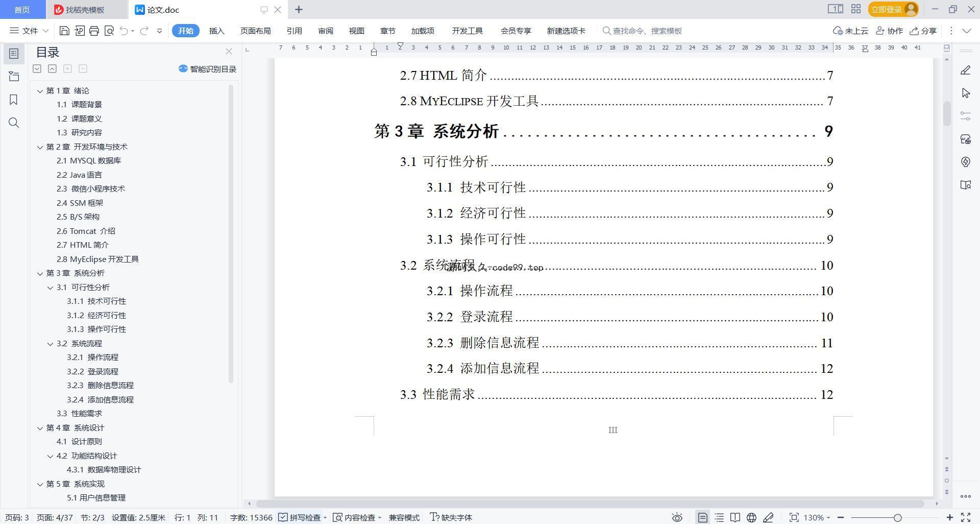Collapse 第2章 开发环境与技术 node

[x=40, y=147]
